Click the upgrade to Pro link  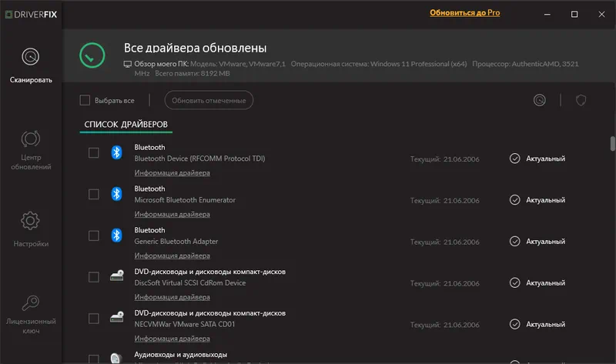[465, 12]
